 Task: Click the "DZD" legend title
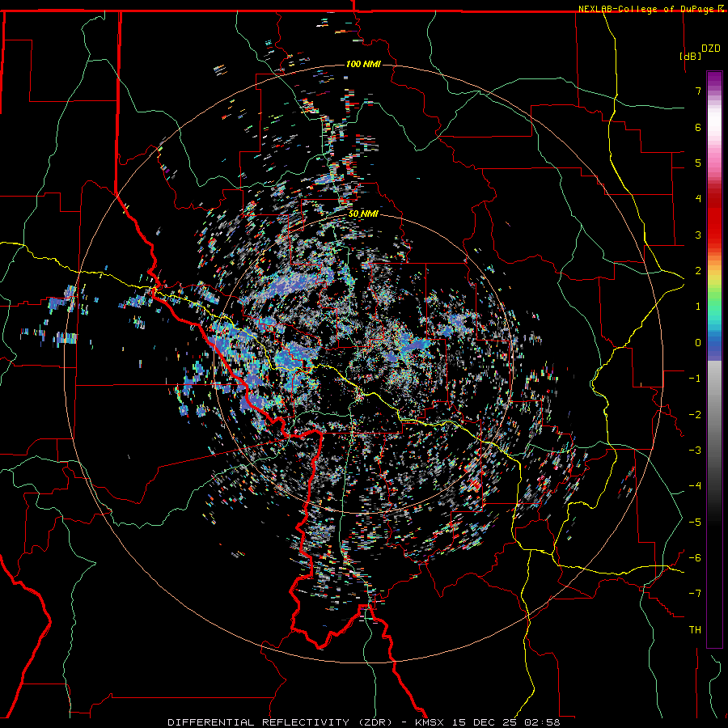(711, 49)
